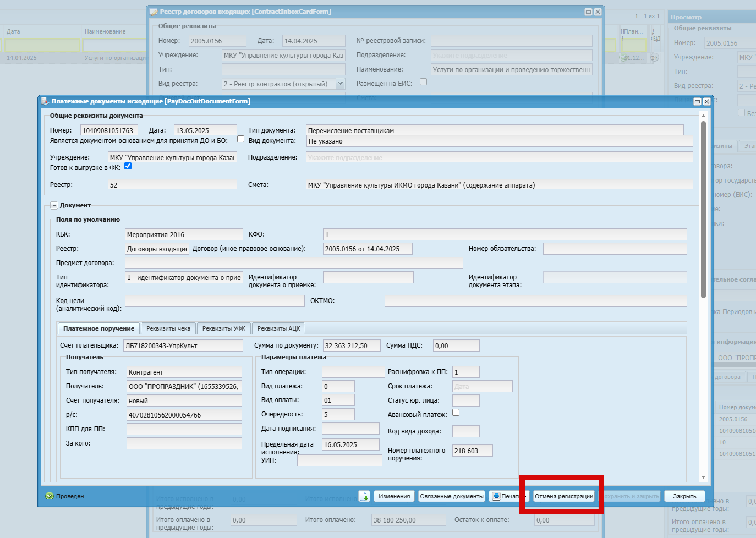The image size is (756, 538).
Task: Click the document export icon near Изменения
Action: coord(364,496)
